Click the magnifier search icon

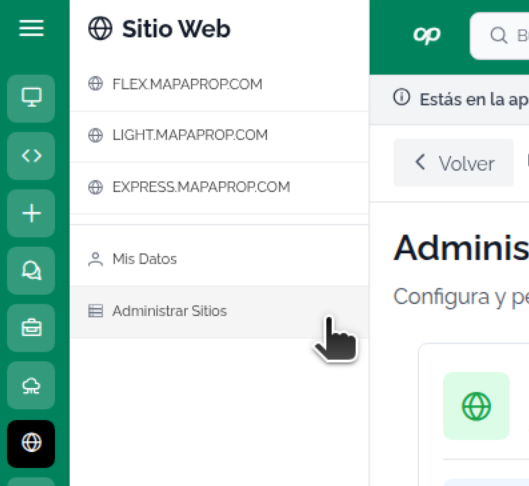coord(499,35)
